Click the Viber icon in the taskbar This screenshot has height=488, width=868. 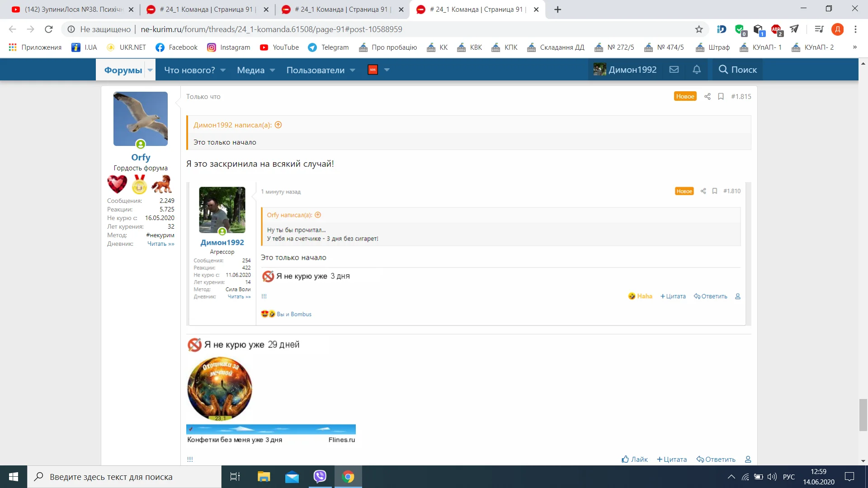320,477
